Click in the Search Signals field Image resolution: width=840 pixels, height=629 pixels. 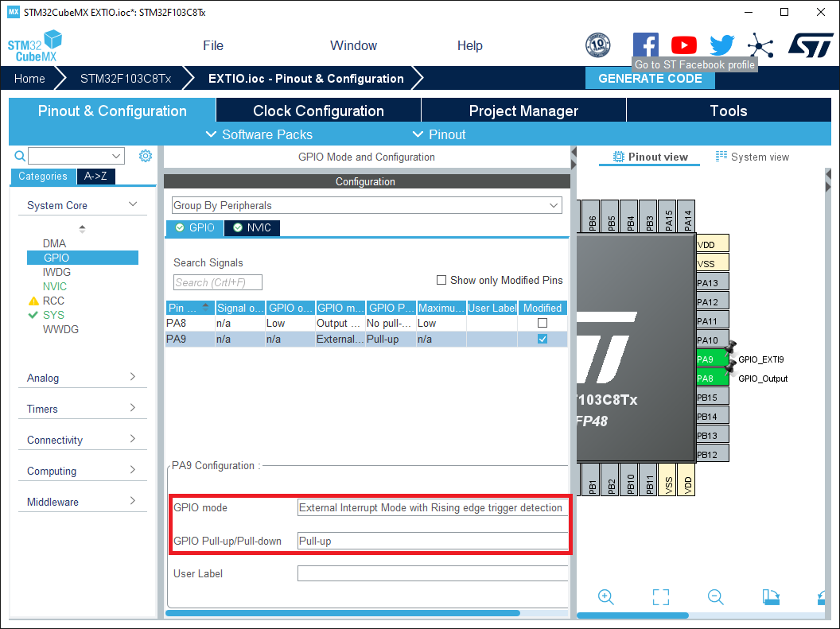click(217, 282)
